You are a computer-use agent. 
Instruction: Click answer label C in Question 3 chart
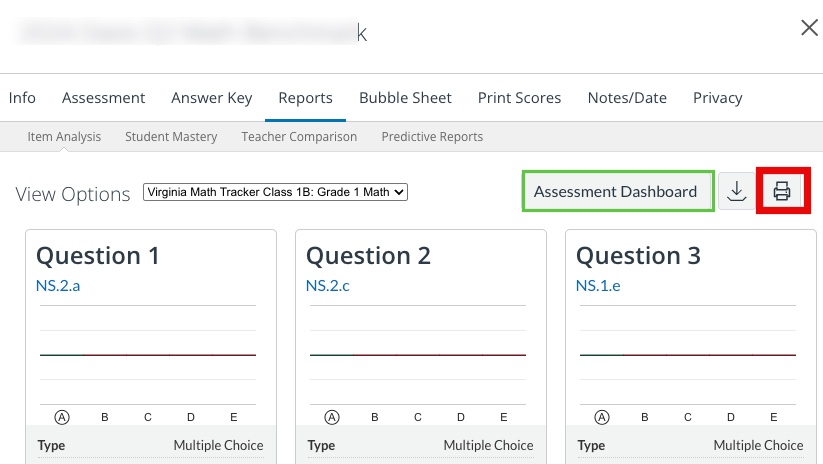tap(688, 417)
